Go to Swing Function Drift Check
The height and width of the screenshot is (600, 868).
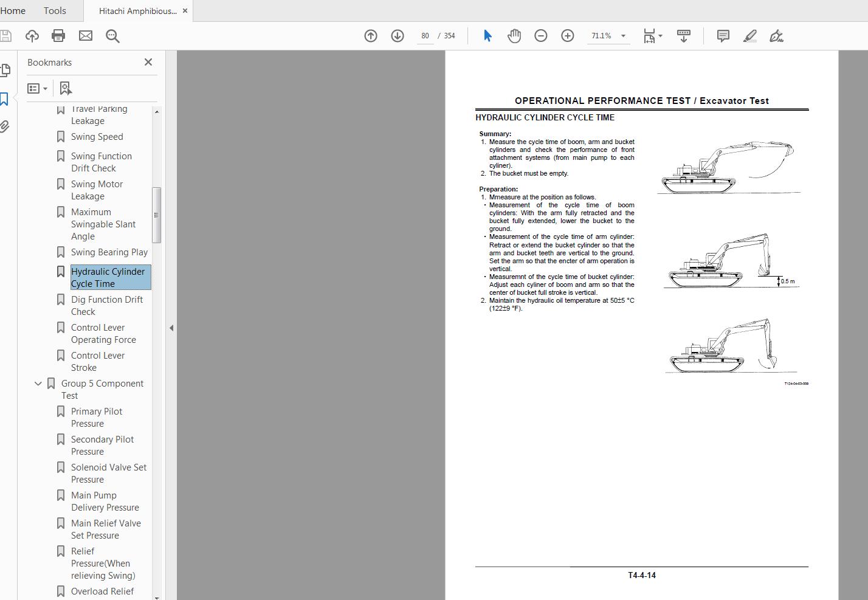102,162
